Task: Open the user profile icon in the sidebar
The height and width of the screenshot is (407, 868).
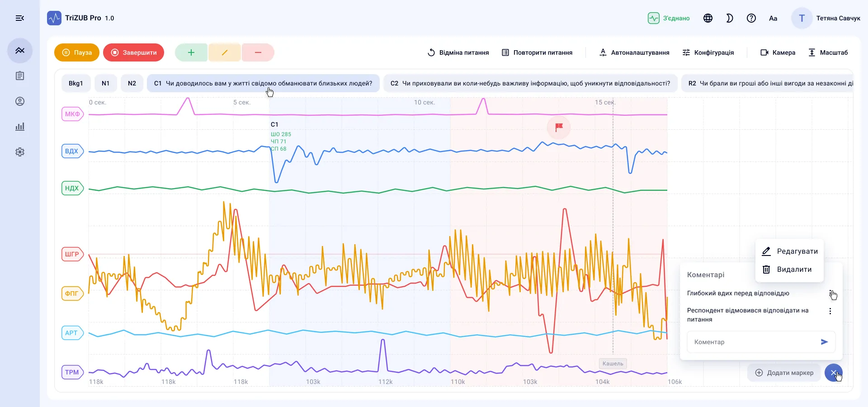Action: tap(20, 101)
